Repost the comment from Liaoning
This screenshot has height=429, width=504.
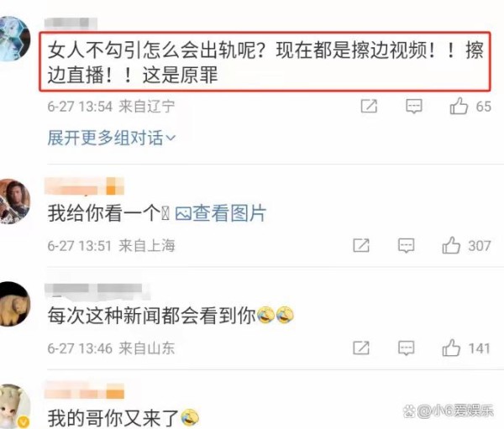369,106
